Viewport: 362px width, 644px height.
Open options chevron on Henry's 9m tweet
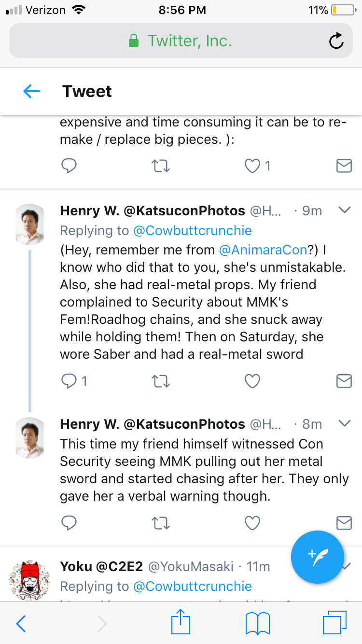pyautogui.click(x=344, y=210)
